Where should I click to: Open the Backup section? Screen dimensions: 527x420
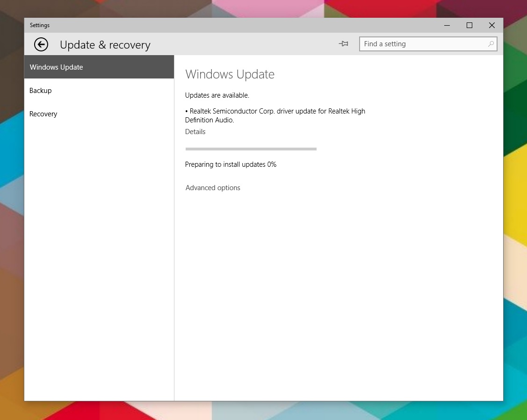pos(99,90)
